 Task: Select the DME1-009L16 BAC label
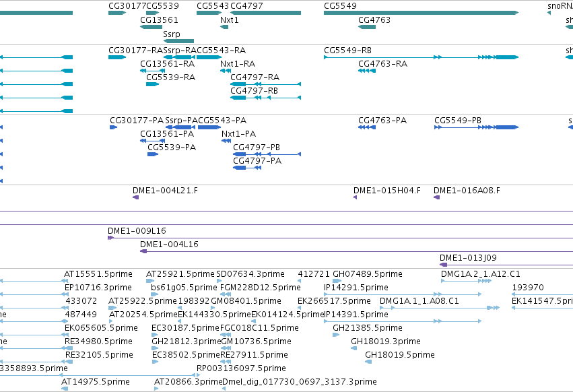click(137, 231)
